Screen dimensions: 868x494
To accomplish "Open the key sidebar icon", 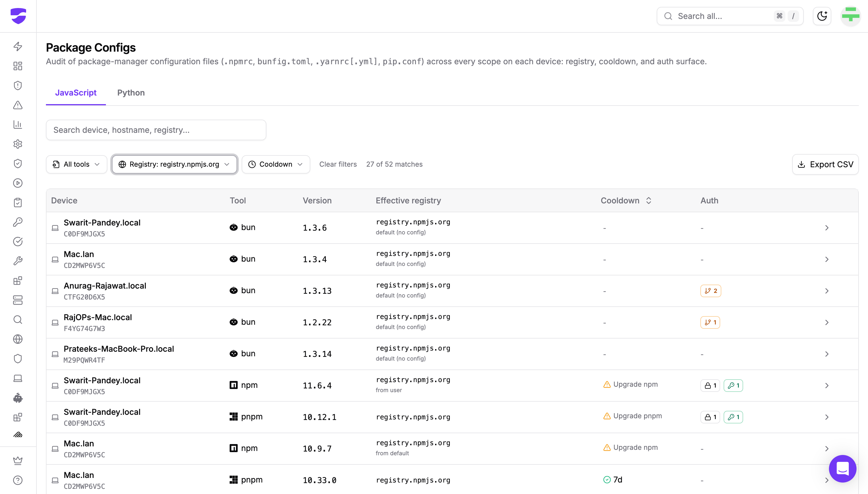I will pyautogui.click(x=18, y=222).
